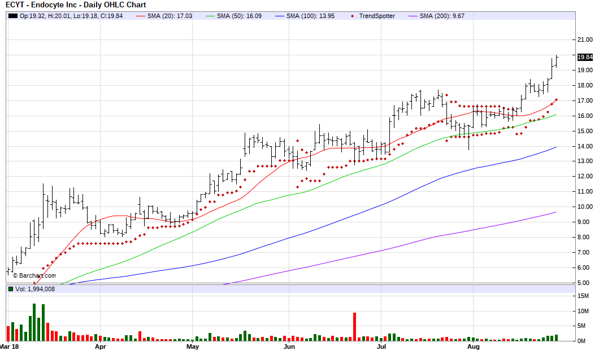Click the 17.00 price axis label

585,100
